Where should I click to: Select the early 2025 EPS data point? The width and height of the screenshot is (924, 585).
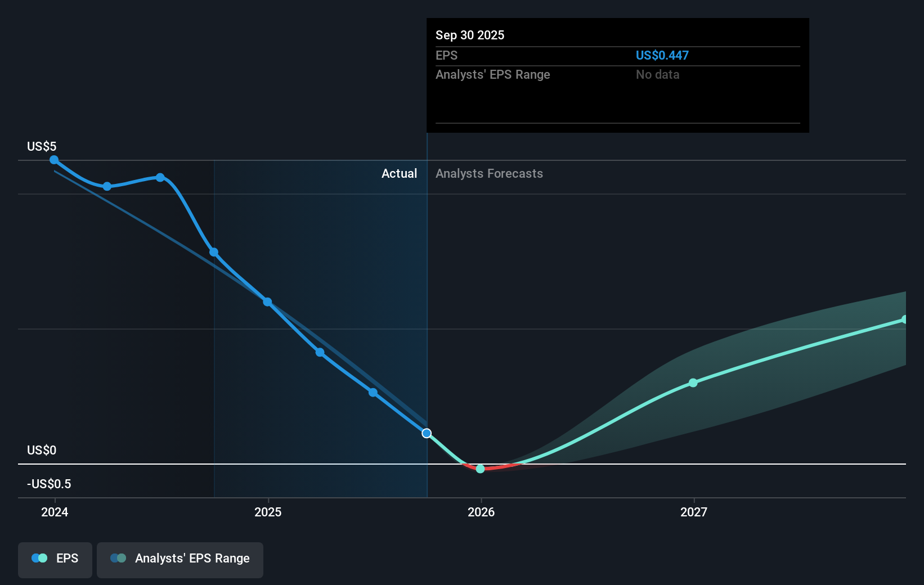[x=267, y=302]
